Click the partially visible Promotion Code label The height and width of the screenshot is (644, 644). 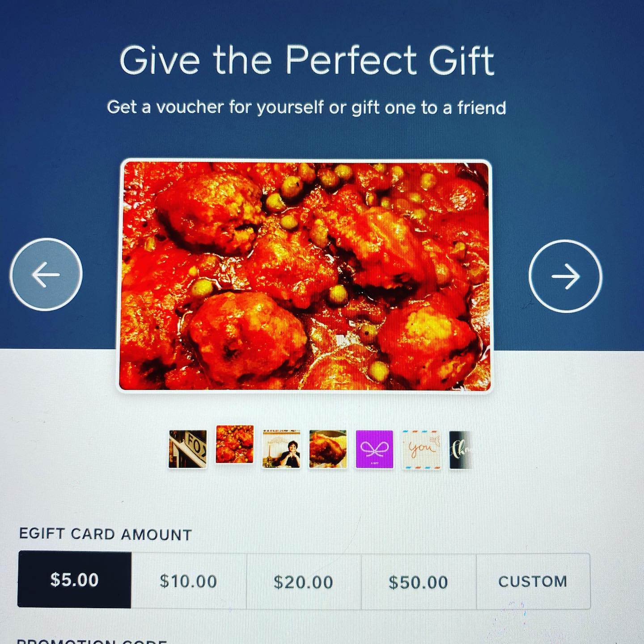click(92, 641)
